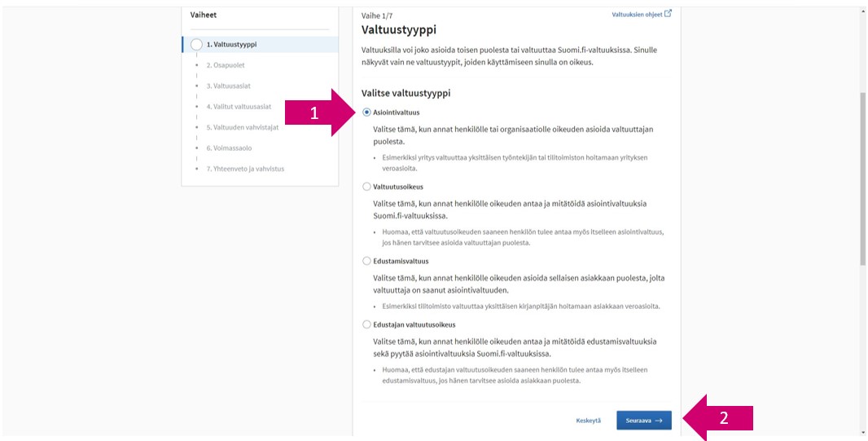Open the Valtuuksien ohjeet link
The width and height of the screenshot is (868, 441).
638,15
